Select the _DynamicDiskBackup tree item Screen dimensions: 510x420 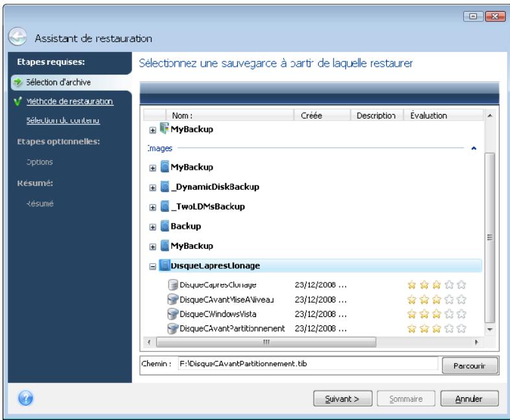[x=215, y=187]
